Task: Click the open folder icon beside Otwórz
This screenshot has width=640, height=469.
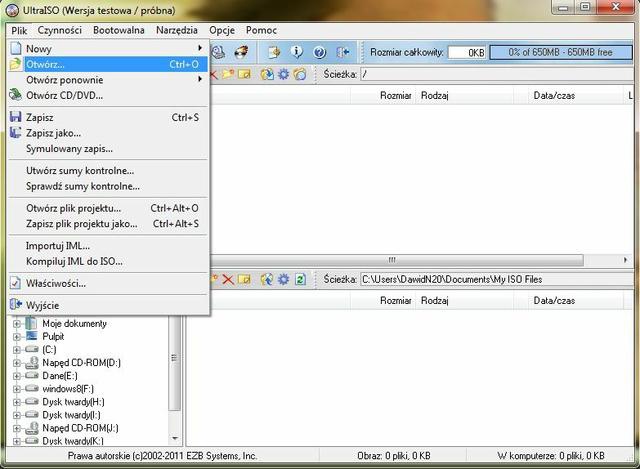Action: pyautogui.click(x=16, y=64)
